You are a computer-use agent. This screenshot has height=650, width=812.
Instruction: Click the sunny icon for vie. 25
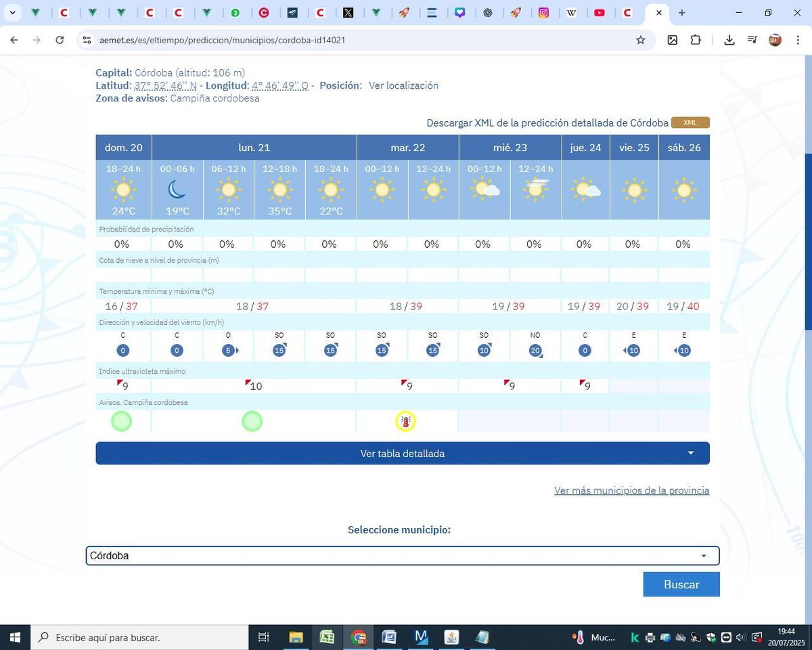634,190
